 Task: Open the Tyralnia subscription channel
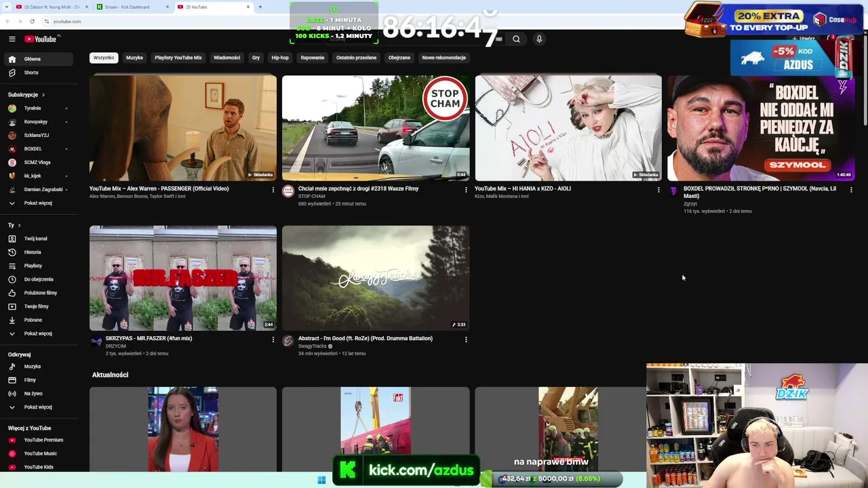click(38, 108)
